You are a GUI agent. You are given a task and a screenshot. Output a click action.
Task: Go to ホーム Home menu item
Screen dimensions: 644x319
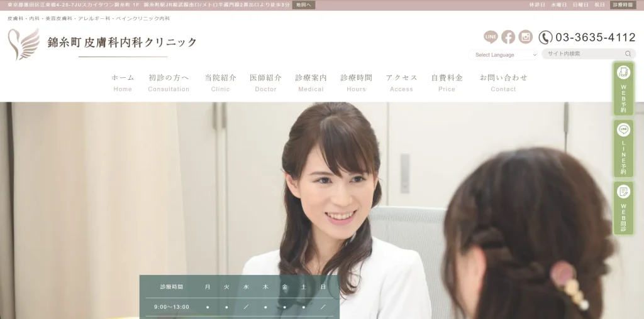point(123,82)
